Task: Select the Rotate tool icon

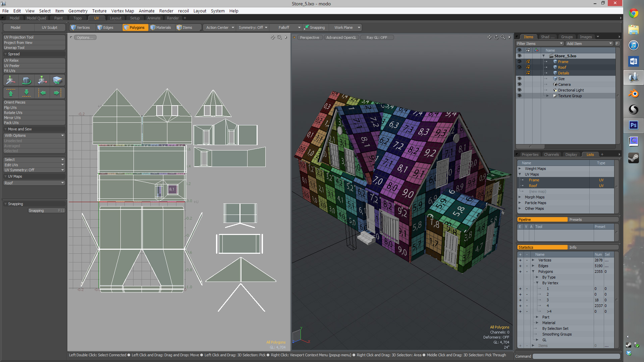Action: pyautogui.click(x=26, y=80)
